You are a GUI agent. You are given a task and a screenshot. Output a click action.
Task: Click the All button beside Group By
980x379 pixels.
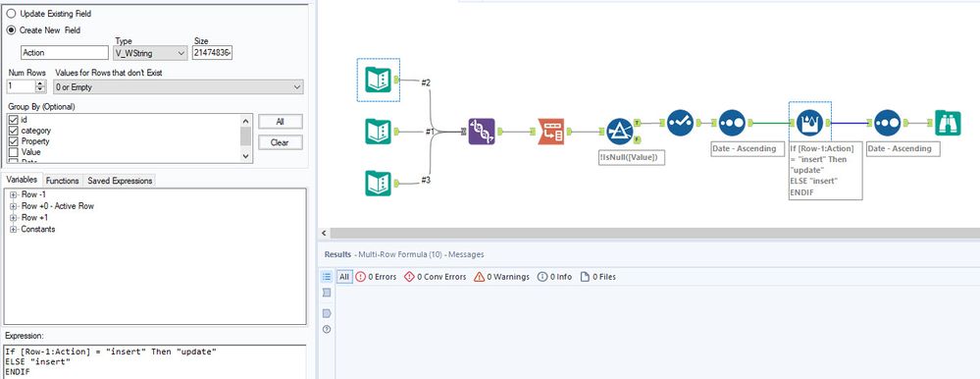pos(280,122)
